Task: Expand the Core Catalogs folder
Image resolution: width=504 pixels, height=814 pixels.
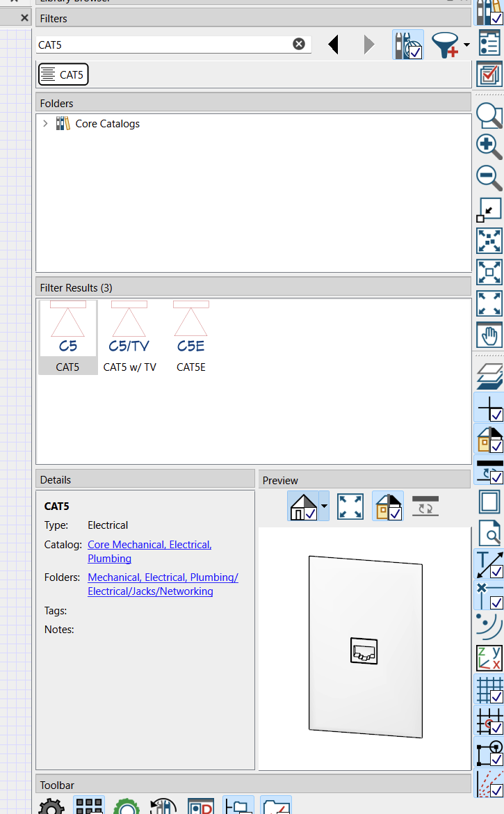Action: coord(45,124)
